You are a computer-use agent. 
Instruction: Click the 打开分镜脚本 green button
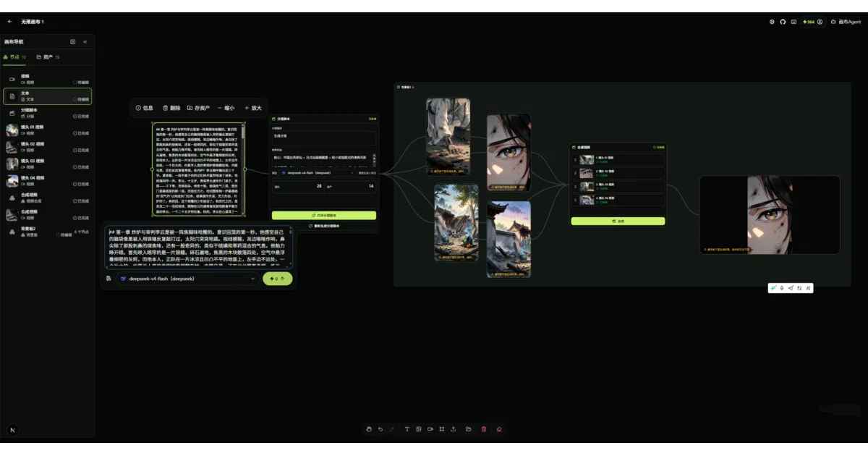coord(324,216)
